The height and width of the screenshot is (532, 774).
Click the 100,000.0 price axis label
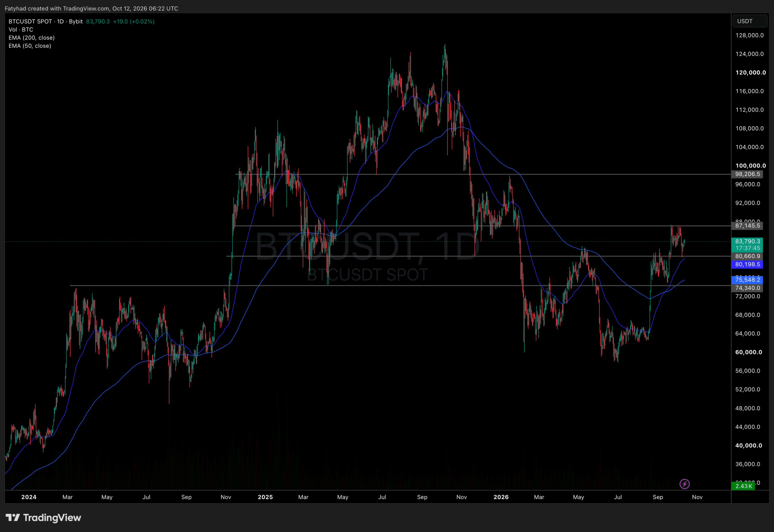750,165
